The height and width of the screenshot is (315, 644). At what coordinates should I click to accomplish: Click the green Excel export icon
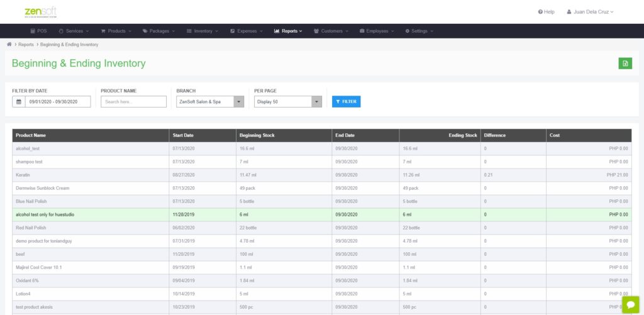coord(625,64)
